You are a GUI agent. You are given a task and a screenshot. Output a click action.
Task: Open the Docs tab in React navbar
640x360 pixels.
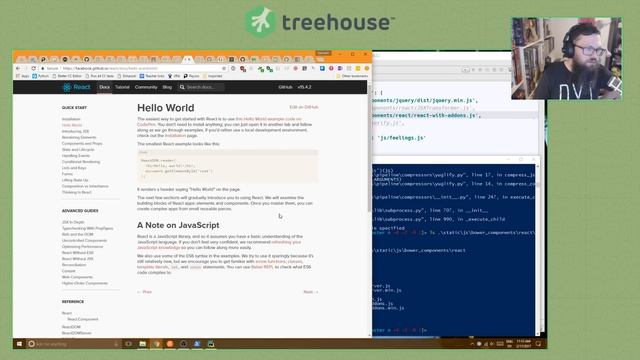[x=104, y=87]
